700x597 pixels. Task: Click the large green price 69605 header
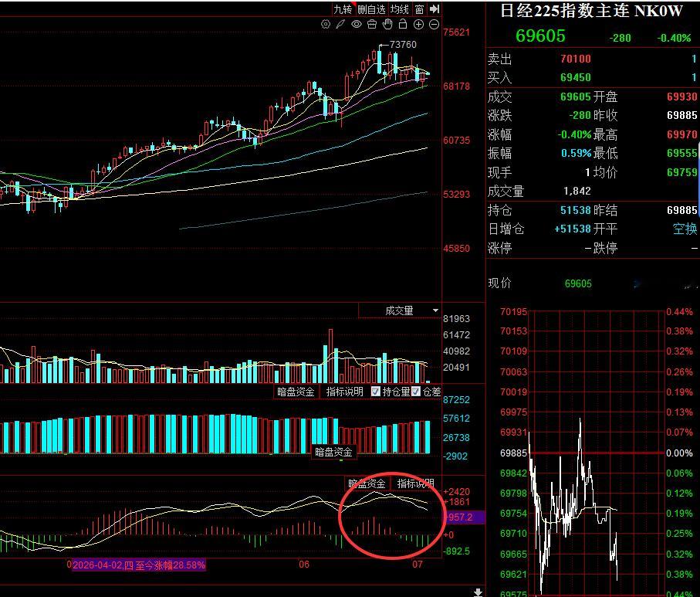click(540, 36)
